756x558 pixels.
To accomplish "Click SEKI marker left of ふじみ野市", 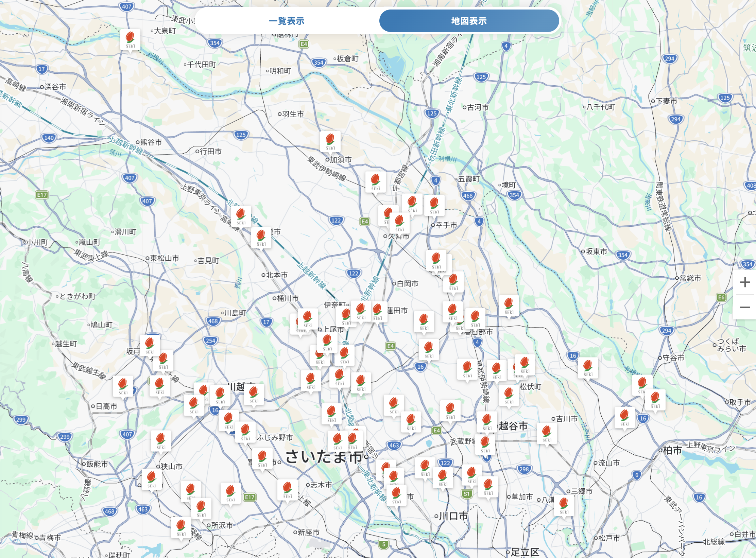I will 245,432.
